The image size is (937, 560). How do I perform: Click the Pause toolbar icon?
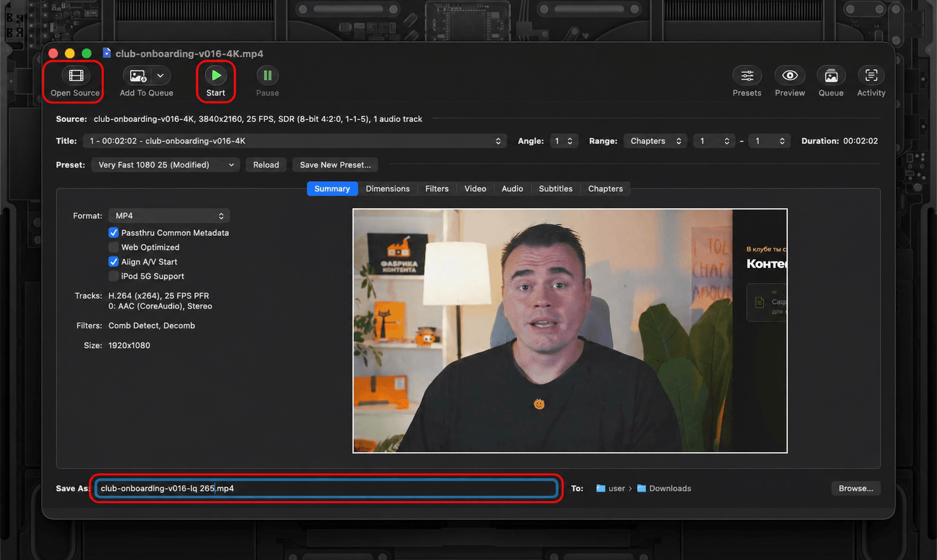268,75
